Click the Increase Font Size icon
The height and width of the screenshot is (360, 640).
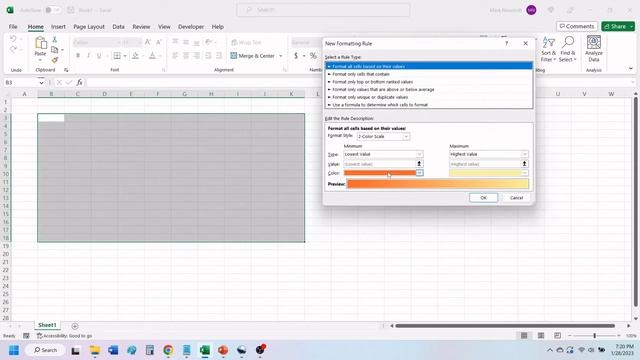[148, 42]
